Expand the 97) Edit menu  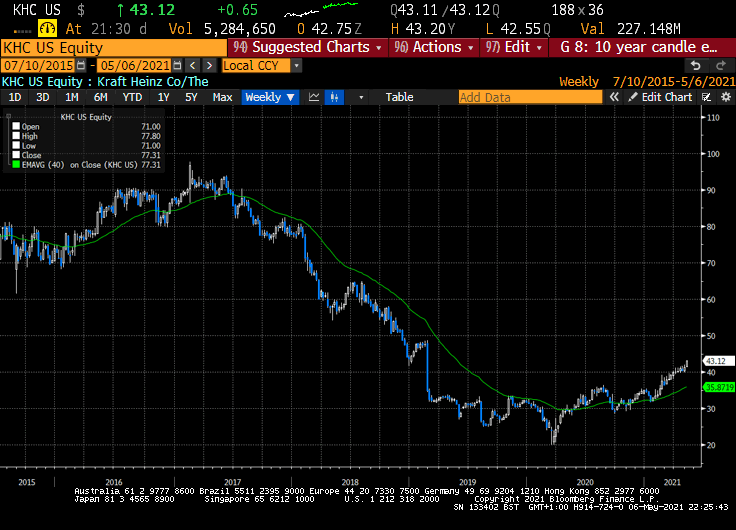click(514, 47)
